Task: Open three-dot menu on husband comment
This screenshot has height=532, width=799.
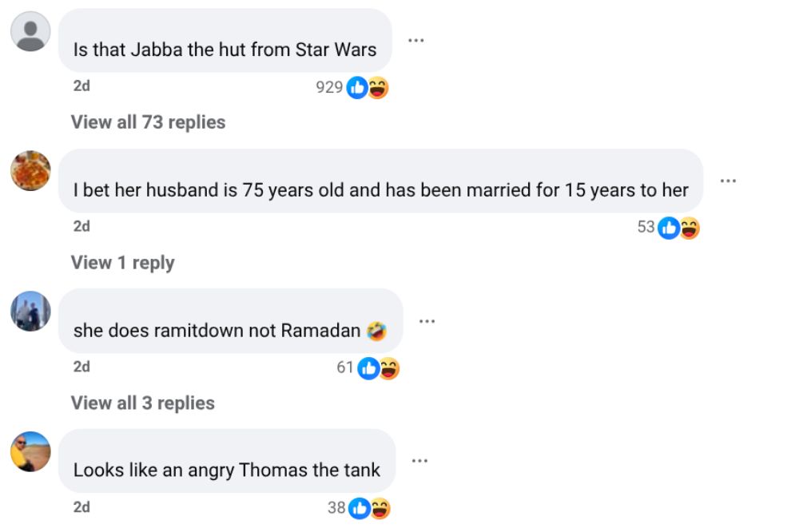Action: tap(727, 181)
